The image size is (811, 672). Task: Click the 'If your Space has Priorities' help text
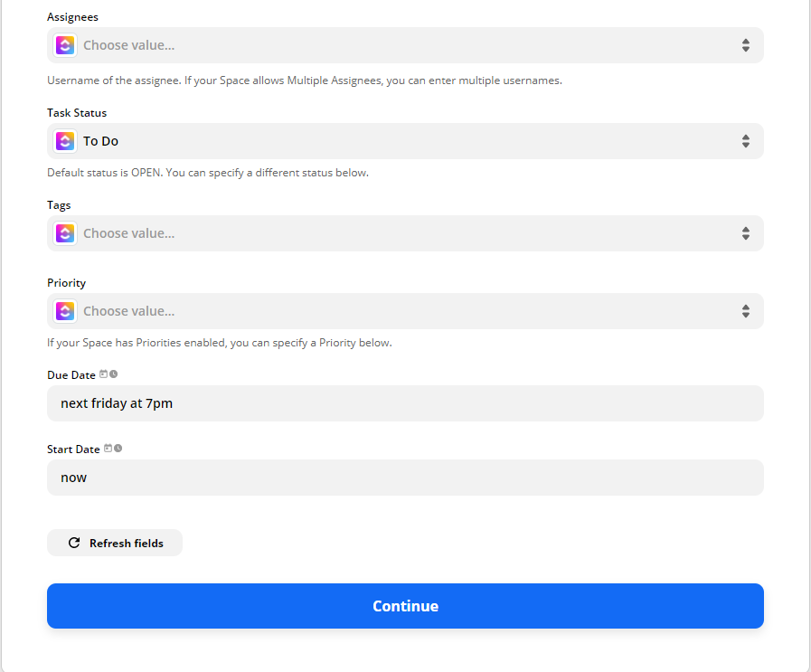pos(220,343)
